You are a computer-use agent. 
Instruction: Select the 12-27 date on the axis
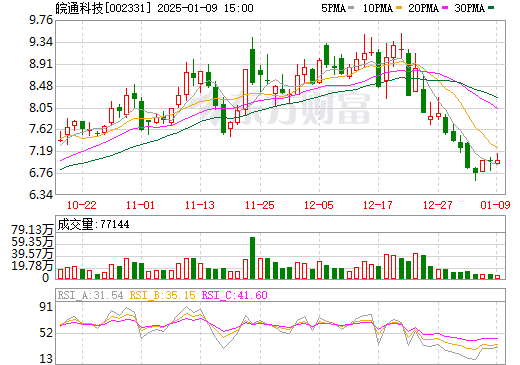tap(437, 205)
